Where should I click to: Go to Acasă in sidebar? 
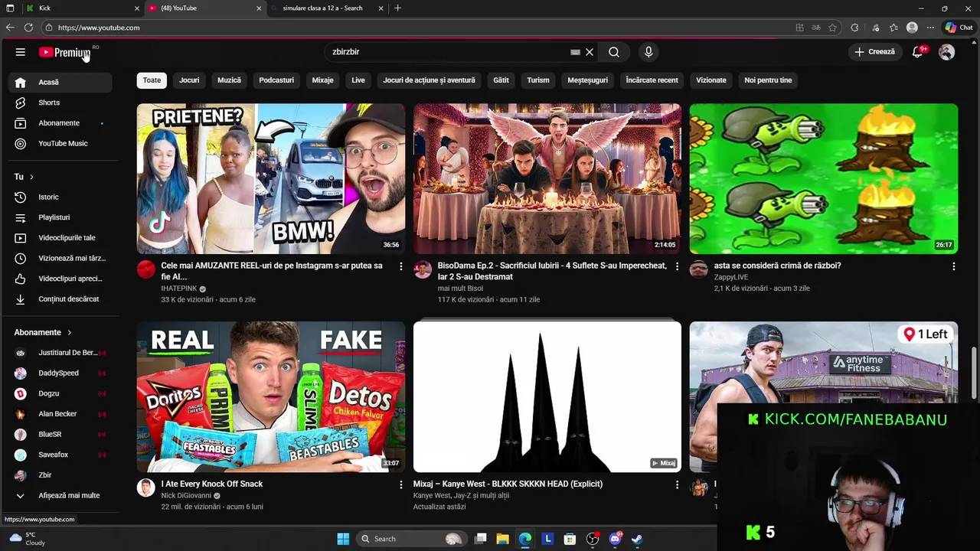(61, 82)
